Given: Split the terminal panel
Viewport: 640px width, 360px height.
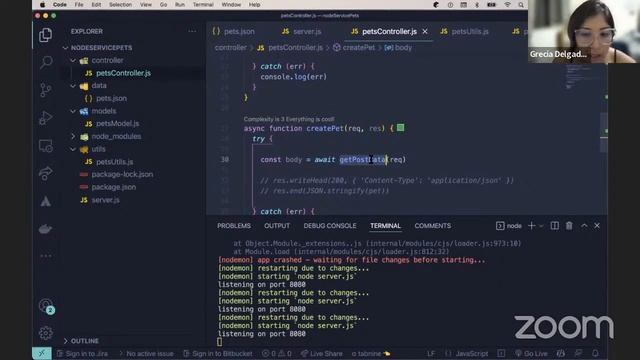Looking at the screenshot, I should click(554, 226).
